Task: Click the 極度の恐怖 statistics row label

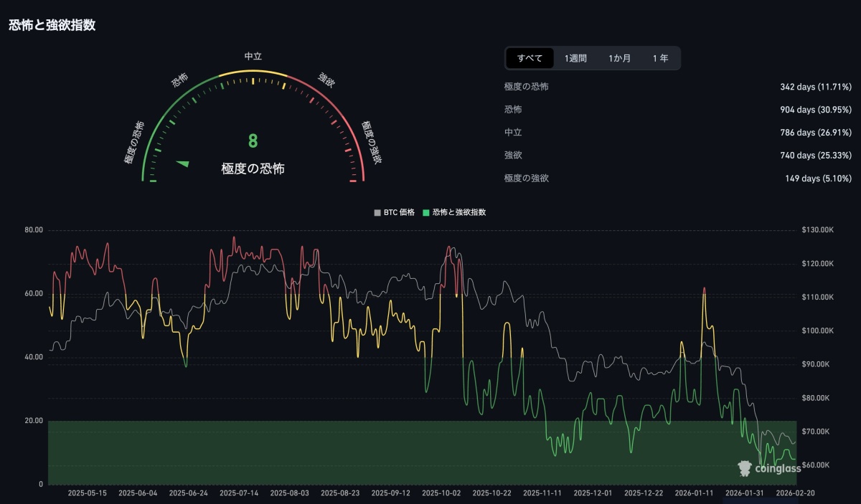Action: [x=527, y=87]
